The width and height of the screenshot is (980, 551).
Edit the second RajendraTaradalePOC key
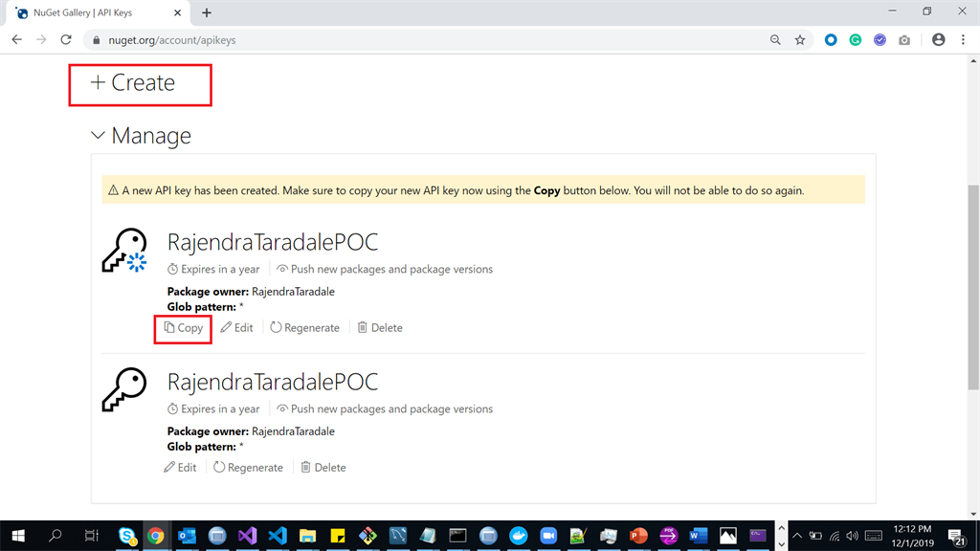[x=180, y=467]
